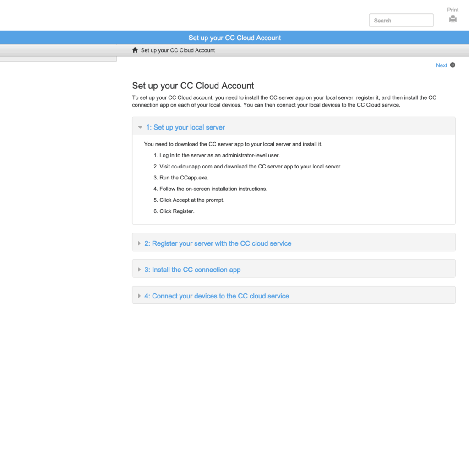Click the blue page title banner

[234, 37]
